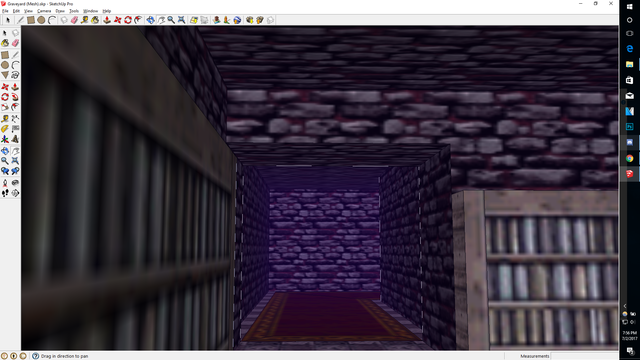Click Preview in Google Earth icon
This screenshot has width=640, height=360.
tap(237, 20)
